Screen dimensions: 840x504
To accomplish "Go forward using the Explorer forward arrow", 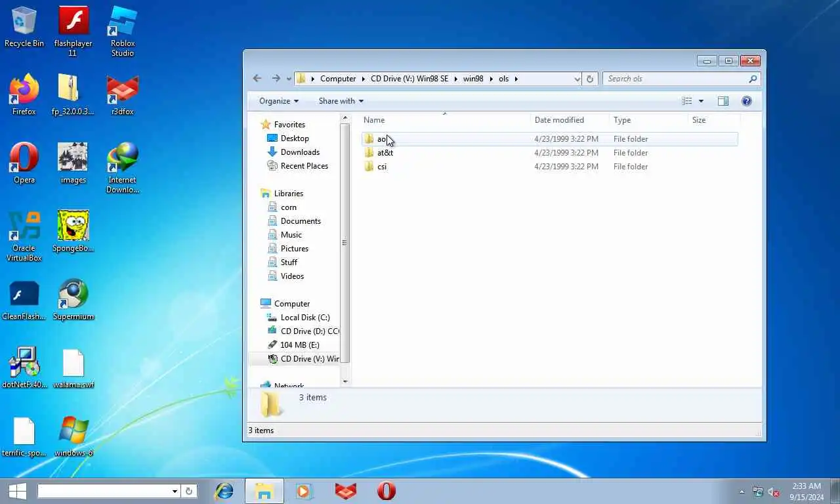I will 276,79.
